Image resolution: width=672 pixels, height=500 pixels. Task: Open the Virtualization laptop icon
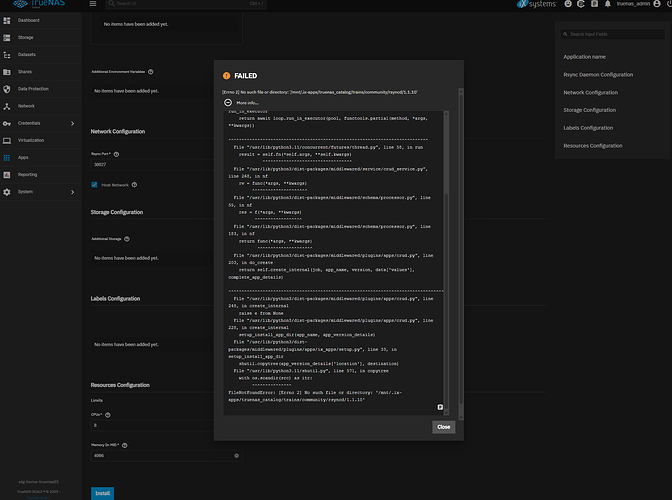(7, 141)
